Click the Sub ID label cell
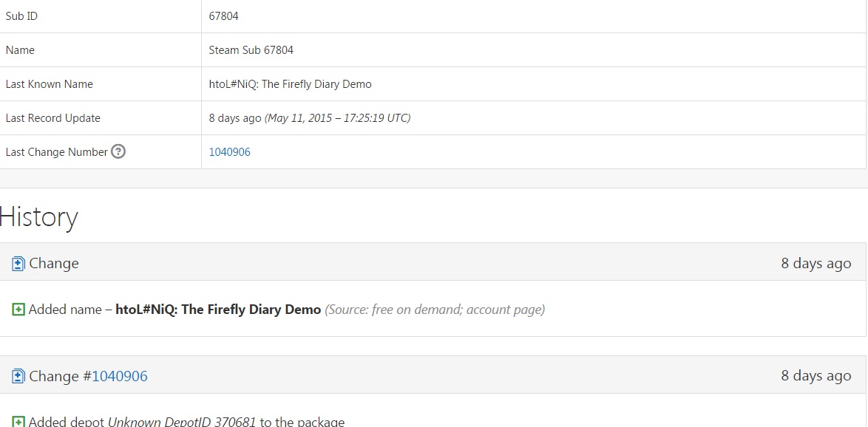The width and height of the screenshot is (868, 427). pyautogui.click(x=21, y=16)
